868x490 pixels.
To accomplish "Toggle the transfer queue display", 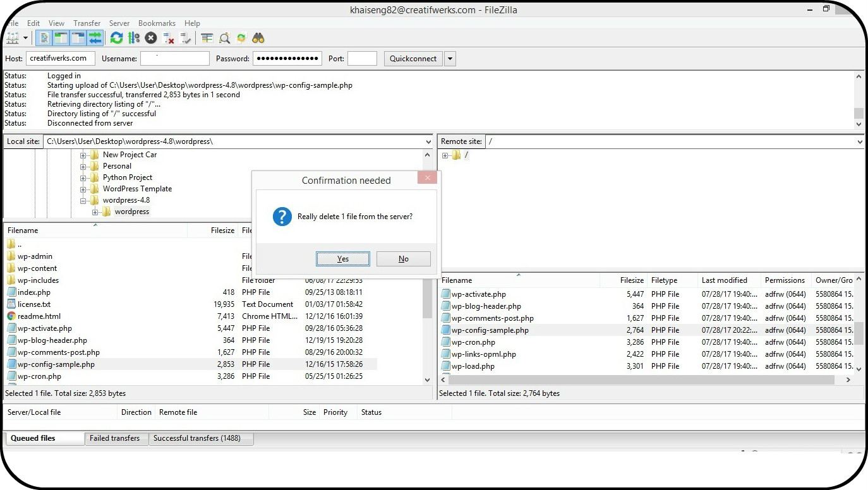I will click(95, 38).
